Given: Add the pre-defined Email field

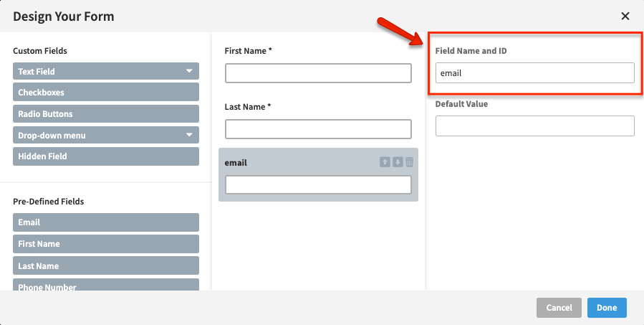Looking at the screenshot, I should (105, 222).
